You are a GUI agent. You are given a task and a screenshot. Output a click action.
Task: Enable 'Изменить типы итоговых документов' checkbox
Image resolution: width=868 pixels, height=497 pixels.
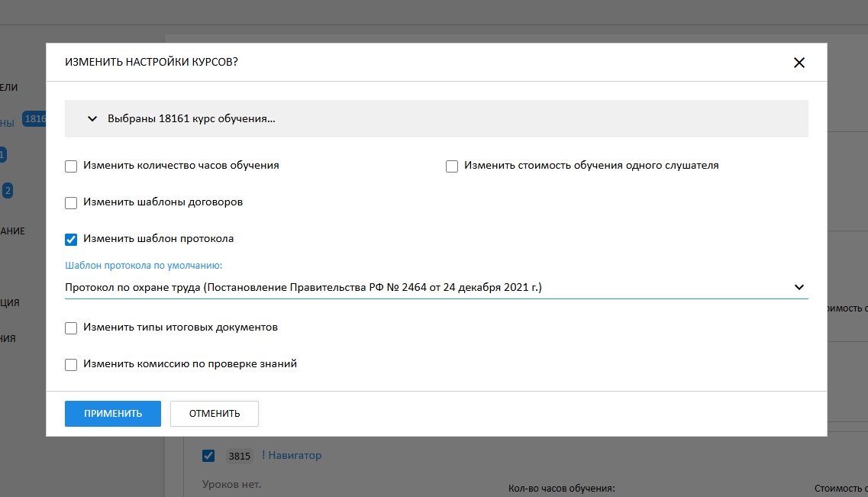click(x=71, y=328)
